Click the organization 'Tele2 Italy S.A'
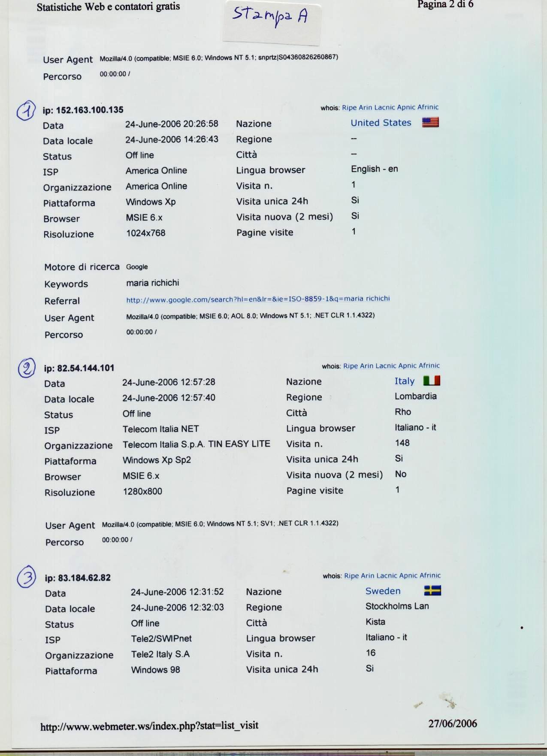The width and height of the screenshot is (547, 756). (160, 654)
